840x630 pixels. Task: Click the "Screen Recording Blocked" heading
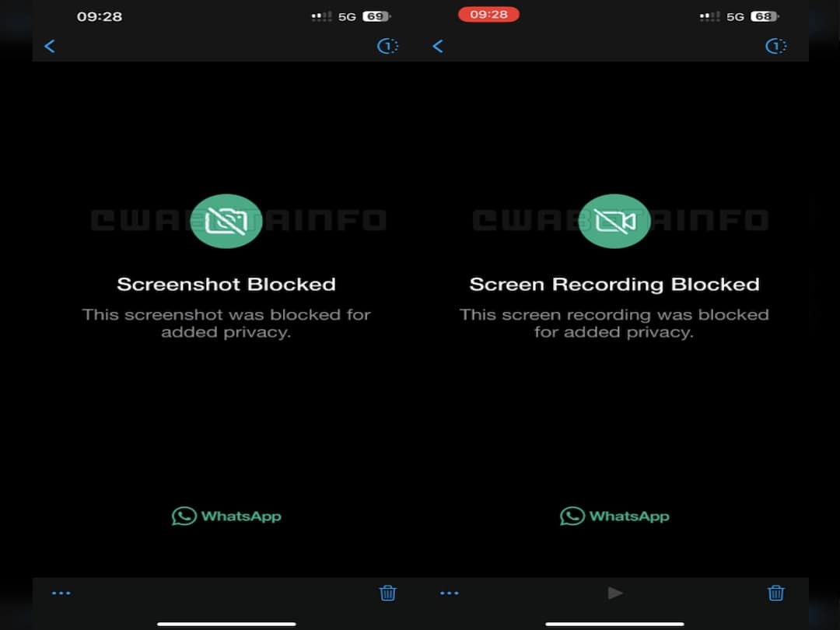(x=614, y=285)
